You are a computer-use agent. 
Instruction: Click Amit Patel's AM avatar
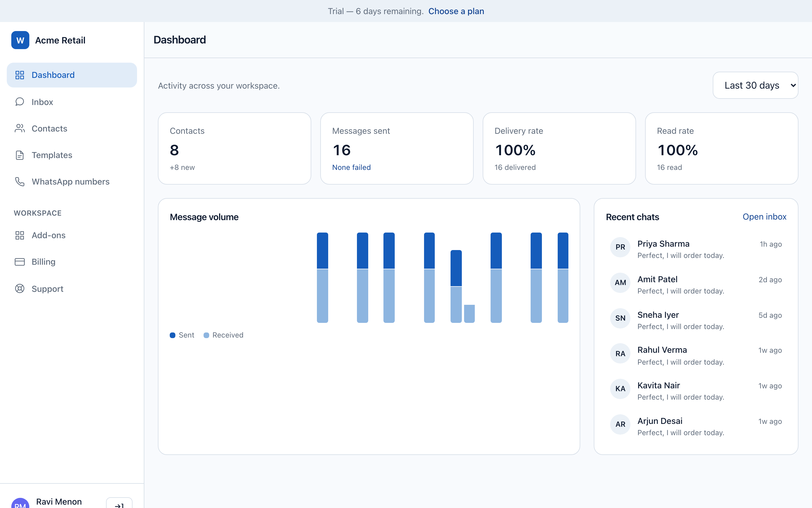[x=620, y=283]
